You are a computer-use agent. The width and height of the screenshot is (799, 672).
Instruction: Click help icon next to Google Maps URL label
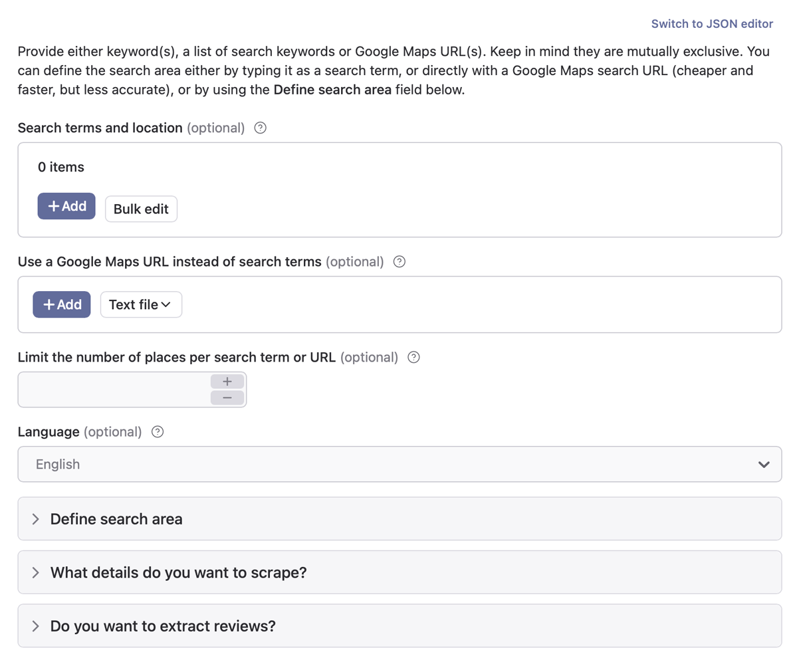click(x=399, y=261)
